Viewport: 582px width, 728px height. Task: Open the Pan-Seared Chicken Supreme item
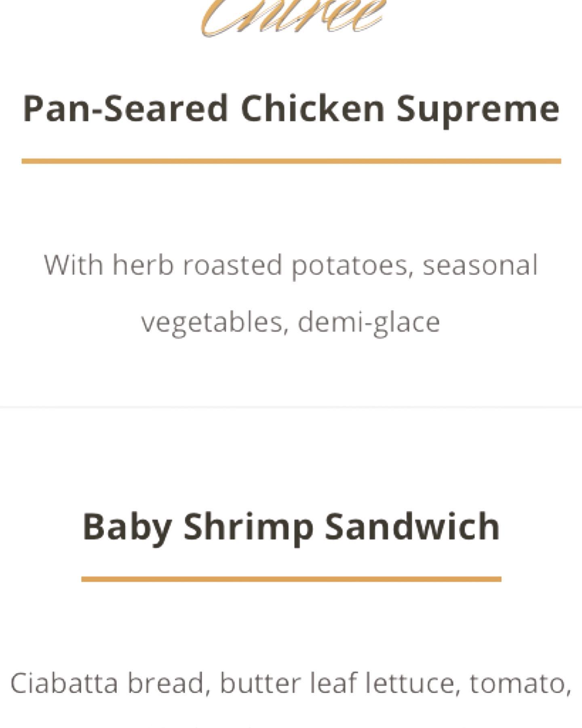[x=291, y=108]
